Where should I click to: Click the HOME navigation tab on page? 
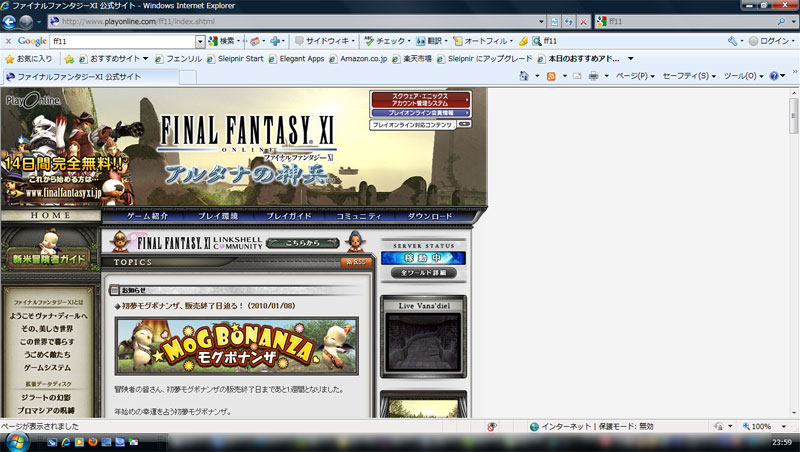(x=51, y=215)
